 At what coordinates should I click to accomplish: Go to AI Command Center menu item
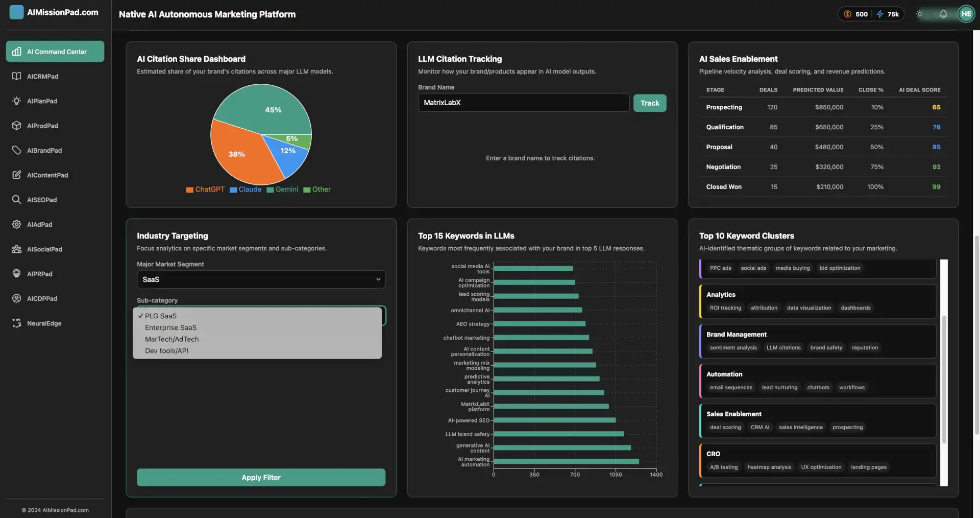pyautogui.click(x=55, y=52)
